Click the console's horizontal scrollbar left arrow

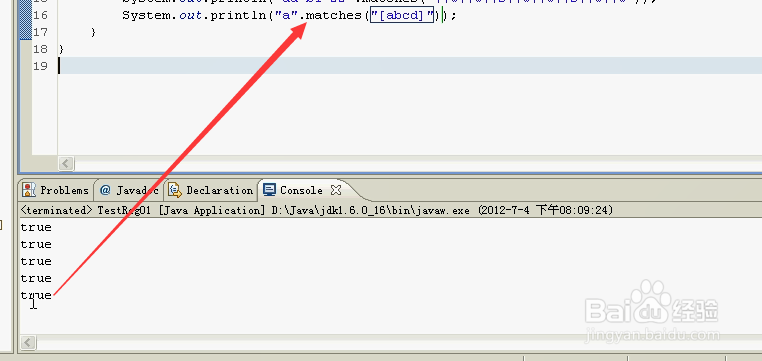click(x=28, y=343)
